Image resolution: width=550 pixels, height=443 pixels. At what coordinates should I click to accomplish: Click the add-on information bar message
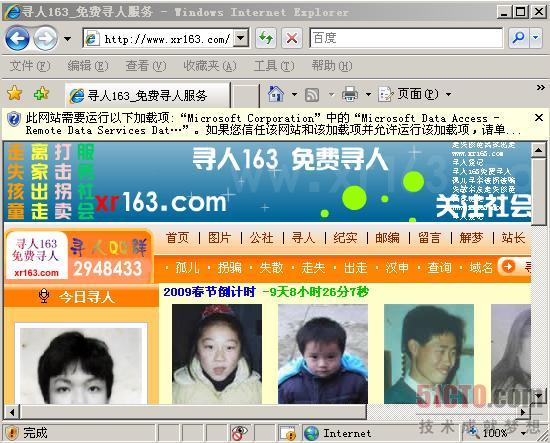pyautogui.click(x=274, y=124)
